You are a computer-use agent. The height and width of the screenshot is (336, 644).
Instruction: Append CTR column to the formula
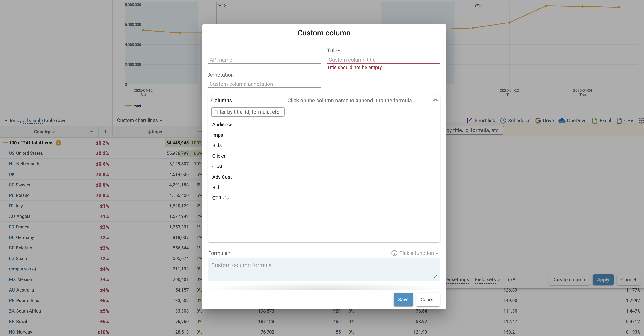(x=216, y=198)
